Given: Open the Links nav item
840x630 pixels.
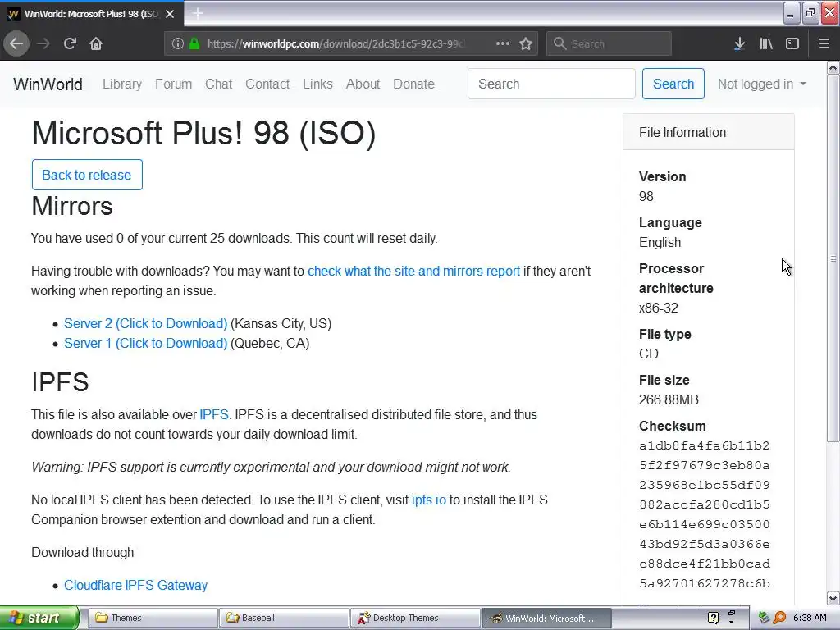Looking at the screenshot, I should 317,84.
